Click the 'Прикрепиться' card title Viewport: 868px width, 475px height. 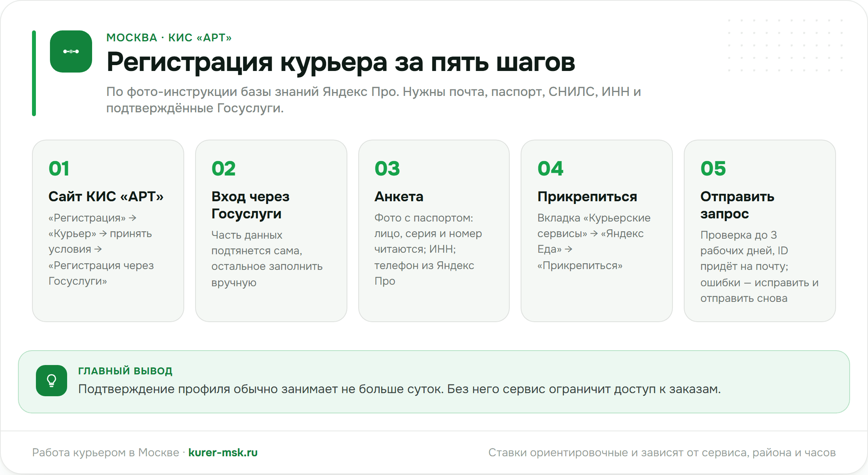587,197
